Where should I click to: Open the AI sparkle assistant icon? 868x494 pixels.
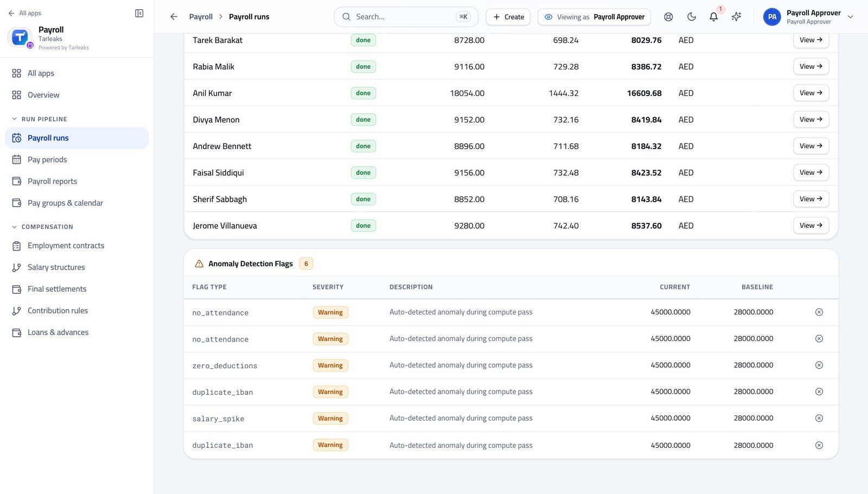(x=736, y=17)
